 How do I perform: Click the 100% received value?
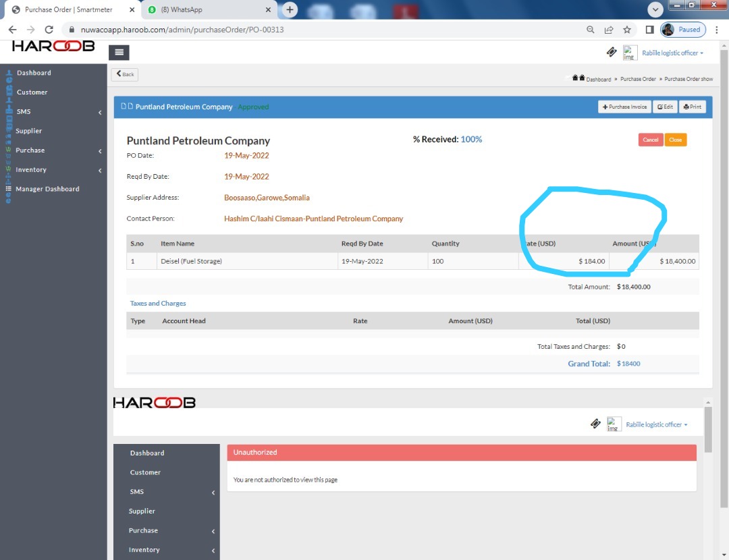(471, 140)
